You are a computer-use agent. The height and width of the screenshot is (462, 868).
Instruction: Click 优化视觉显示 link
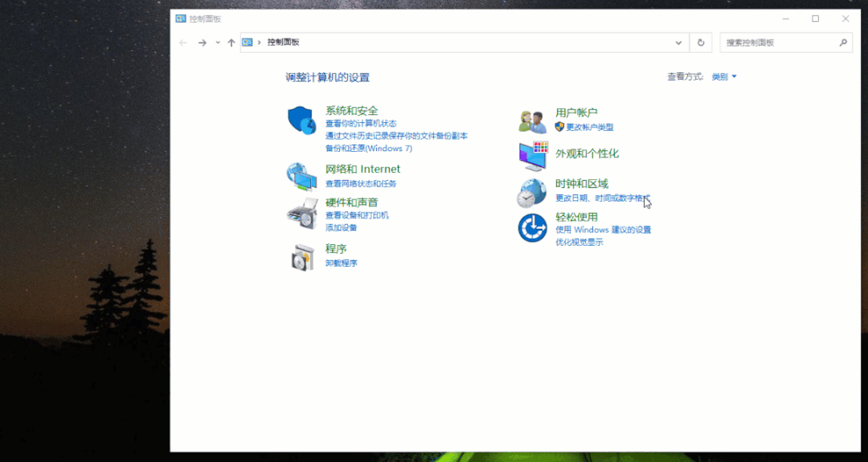tap(579, 243)
